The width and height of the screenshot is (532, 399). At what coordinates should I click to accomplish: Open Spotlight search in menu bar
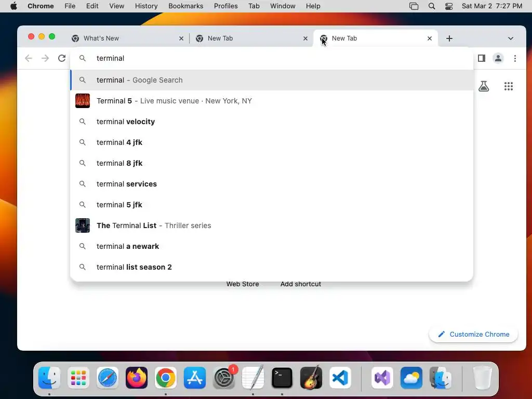[432, 6]
